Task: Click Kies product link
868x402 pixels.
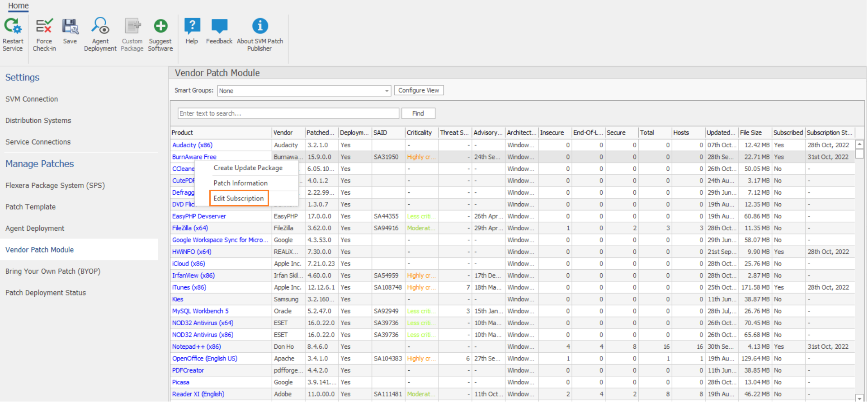Action: coord(178,299)
